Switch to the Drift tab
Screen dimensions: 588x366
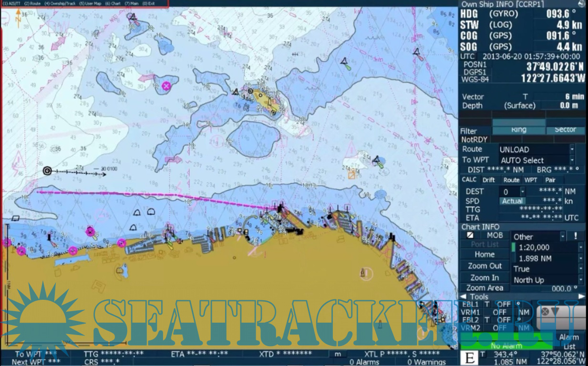point(488,180)
